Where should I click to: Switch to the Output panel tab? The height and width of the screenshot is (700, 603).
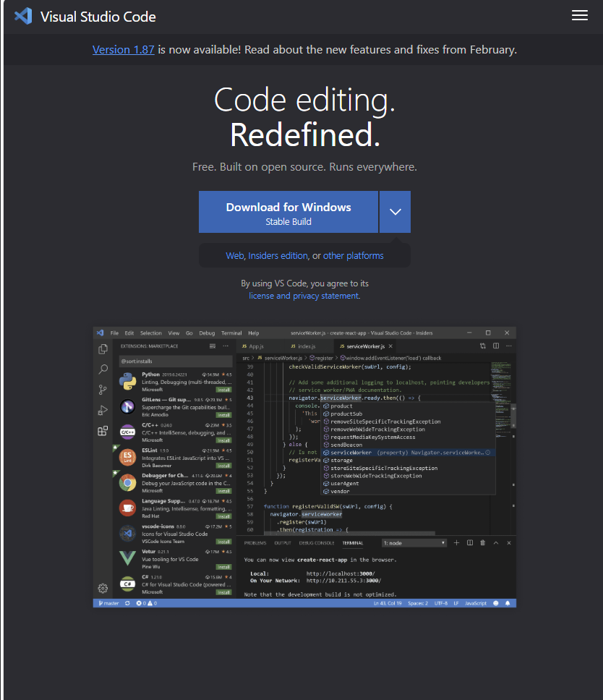(x=283, y=543)
